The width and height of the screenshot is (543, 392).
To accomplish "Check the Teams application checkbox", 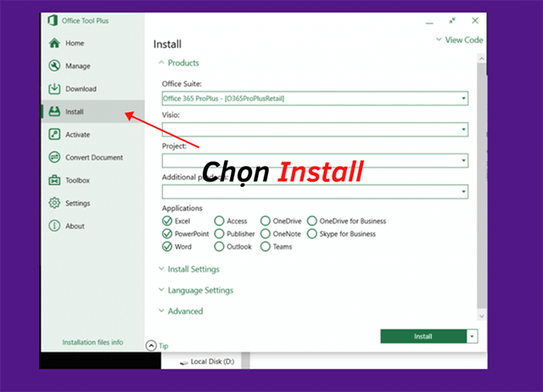I will click(x=266, y=247).
